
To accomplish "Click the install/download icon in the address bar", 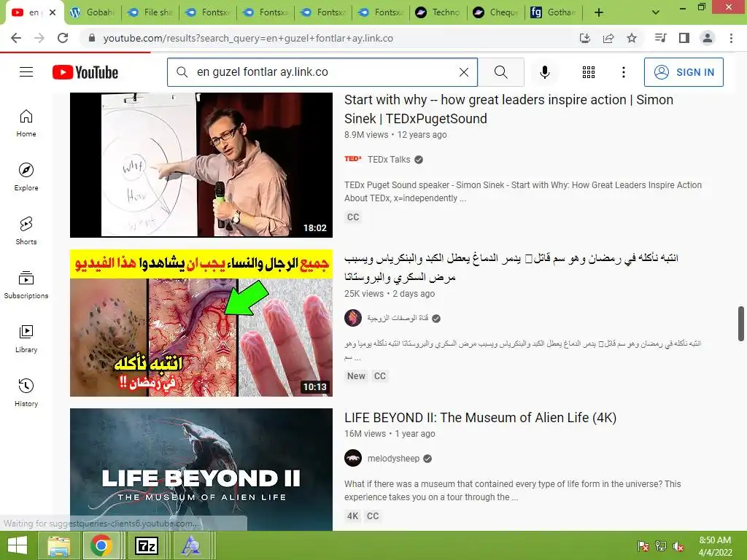I will point(585,38).
